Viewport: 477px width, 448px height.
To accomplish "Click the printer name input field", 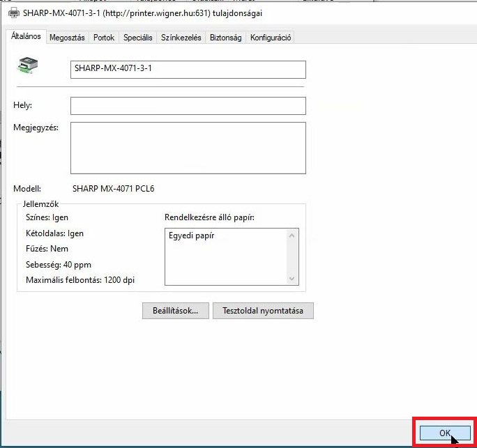I will click(188, 70).
